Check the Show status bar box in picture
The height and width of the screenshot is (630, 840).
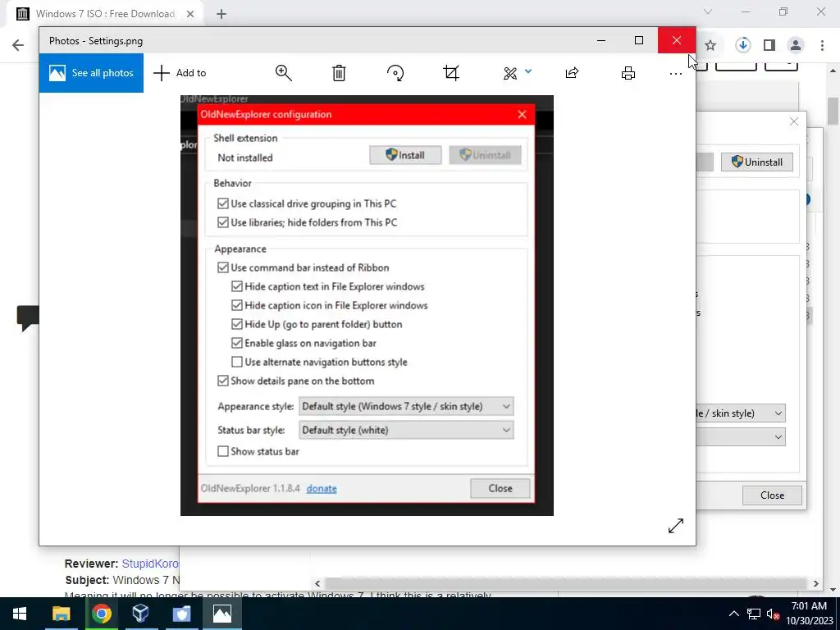(x=223, y=452)
